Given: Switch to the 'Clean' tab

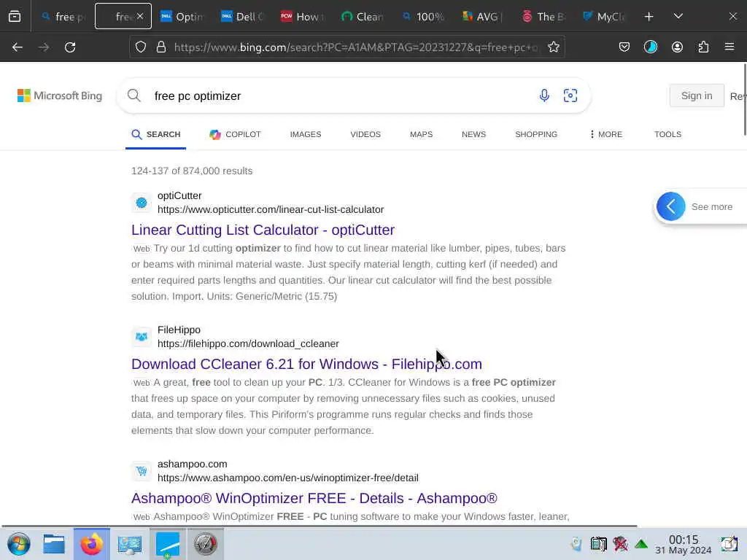Looking at the screenshot, I should coord(363,17).
